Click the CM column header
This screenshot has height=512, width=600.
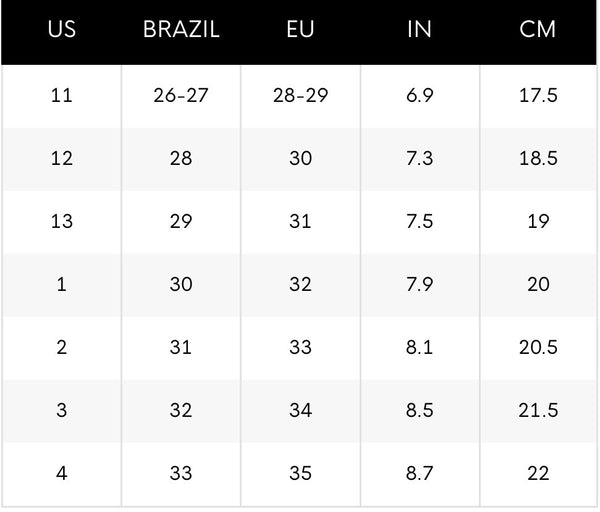[538, 29]
